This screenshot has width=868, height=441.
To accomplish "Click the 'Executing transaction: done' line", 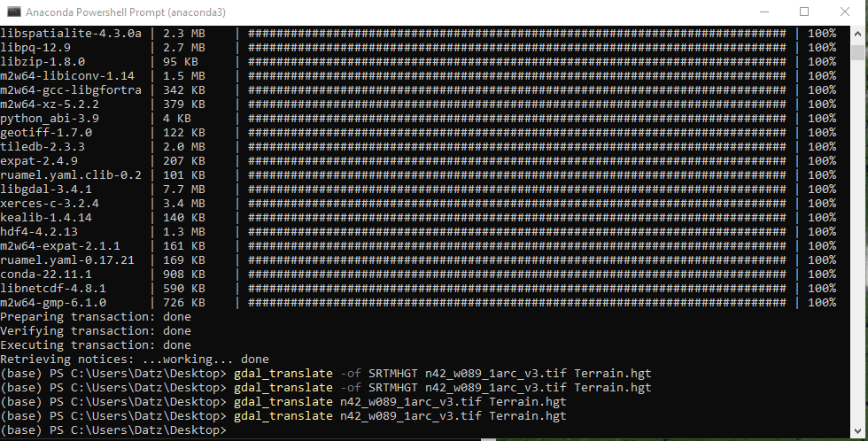I will [x=96, y=345].
